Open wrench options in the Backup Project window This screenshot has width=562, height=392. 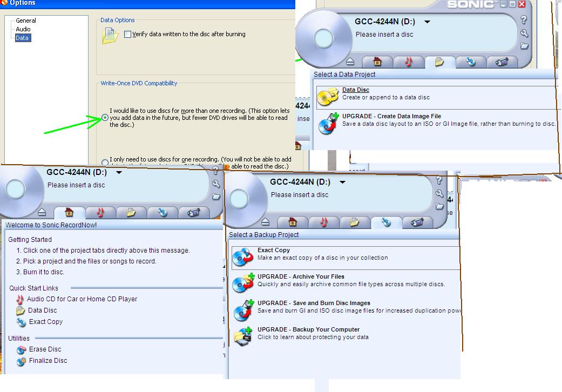(x=439, y=193)
